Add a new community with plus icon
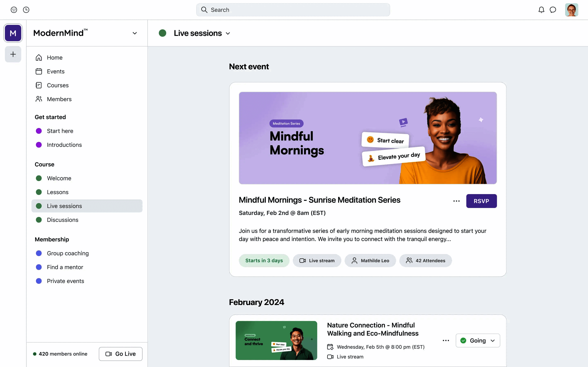 (13, 54)
